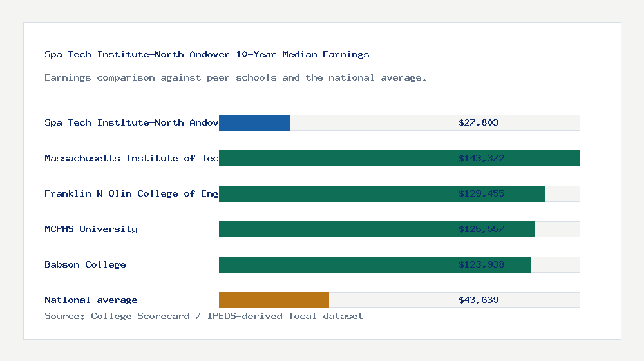
Task: Click the green Massachusetts Institute earnings bar
Action: coord(399,159)
